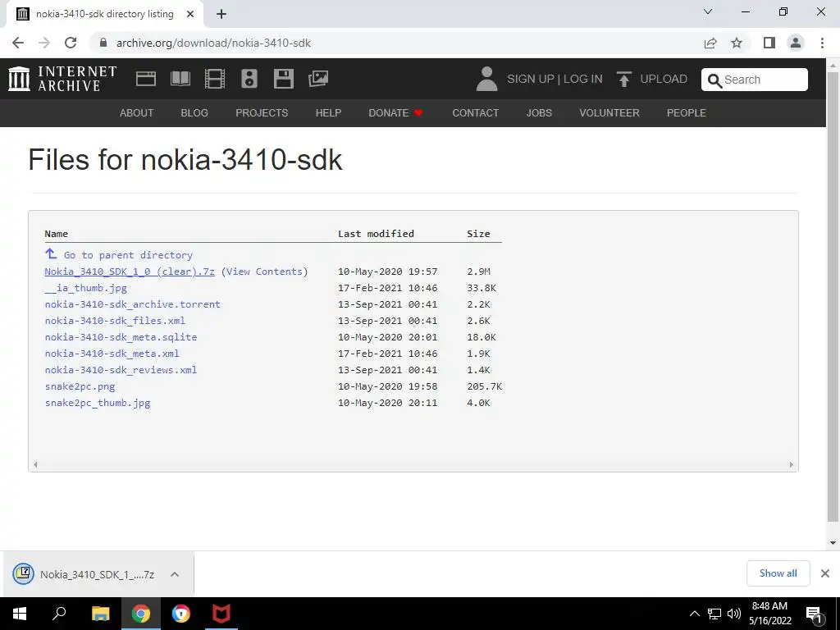Toggle the Chrome side panel icon

click(769, 43)
